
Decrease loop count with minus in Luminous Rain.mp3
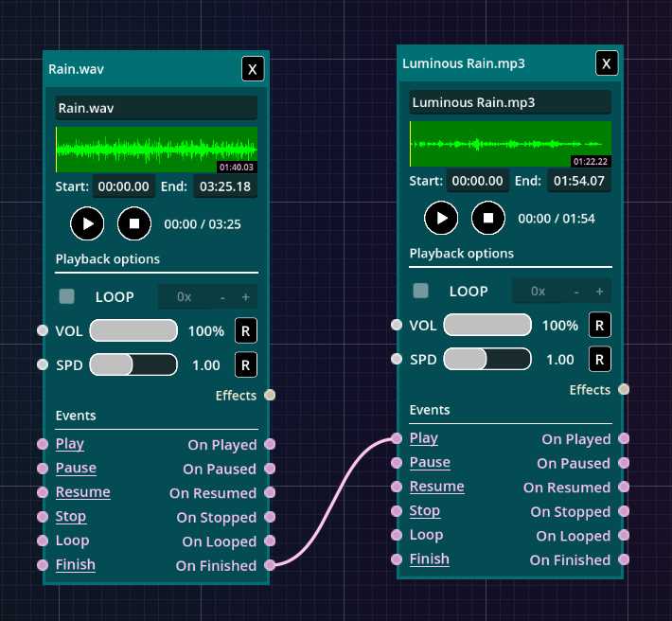click(x=576, y=291)
